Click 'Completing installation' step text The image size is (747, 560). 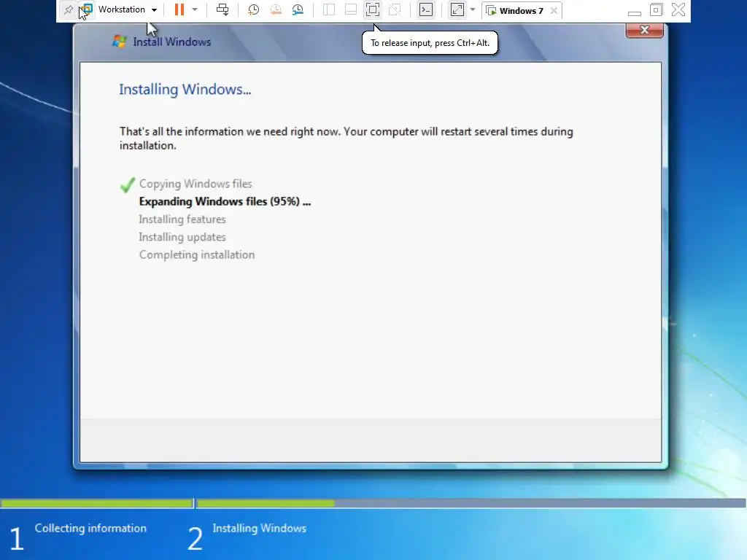click(x=197, y=254)
